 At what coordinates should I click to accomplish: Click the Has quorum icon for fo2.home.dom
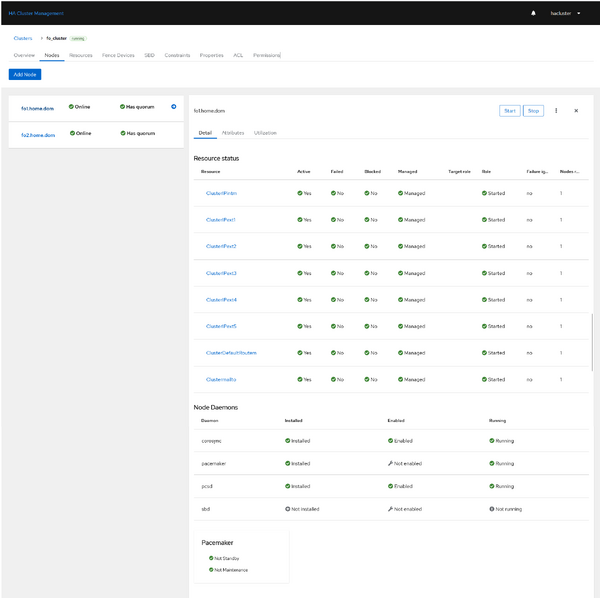pos(123,133)
